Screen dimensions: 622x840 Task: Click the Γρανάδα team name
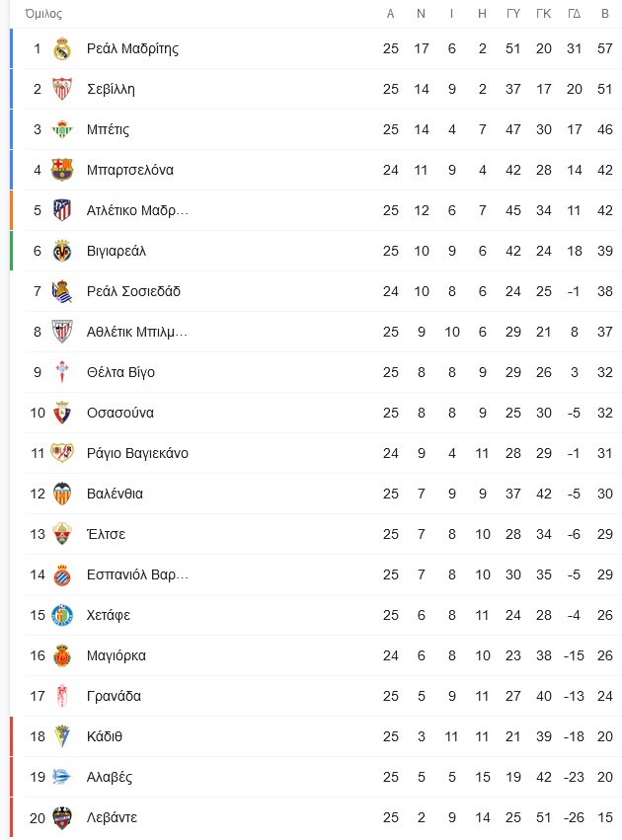pos(114,696)
